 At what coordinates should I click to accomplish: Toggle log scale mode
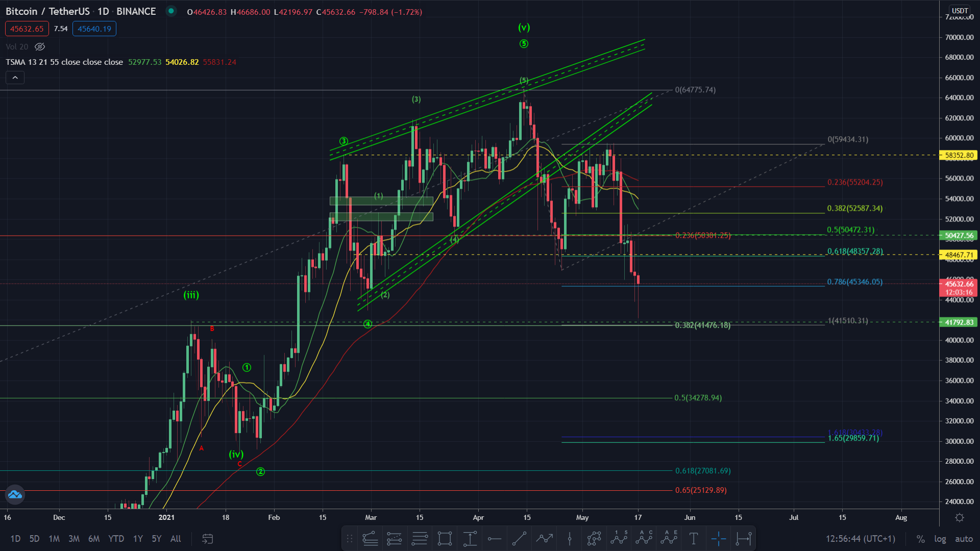[x=940, y=539]
